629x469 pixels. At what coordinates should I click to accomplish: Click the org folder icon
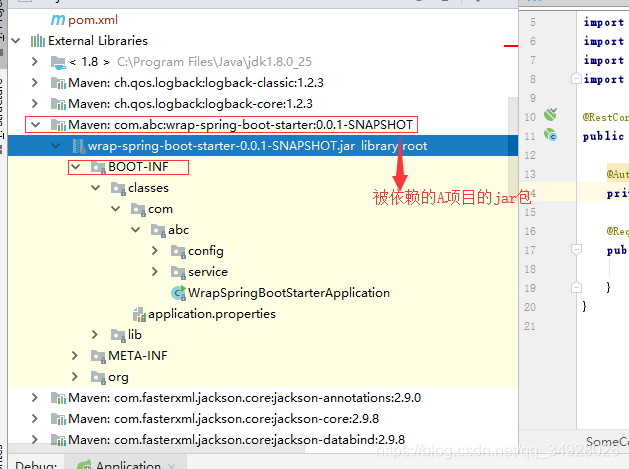98,377
